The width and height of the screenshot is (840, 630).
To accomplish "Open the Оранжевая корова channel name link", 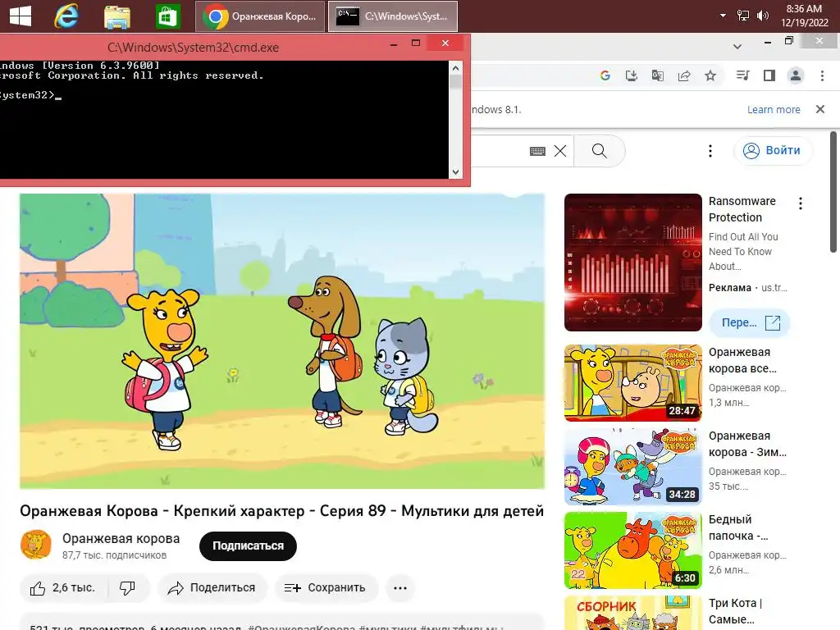I will (121, 538).
